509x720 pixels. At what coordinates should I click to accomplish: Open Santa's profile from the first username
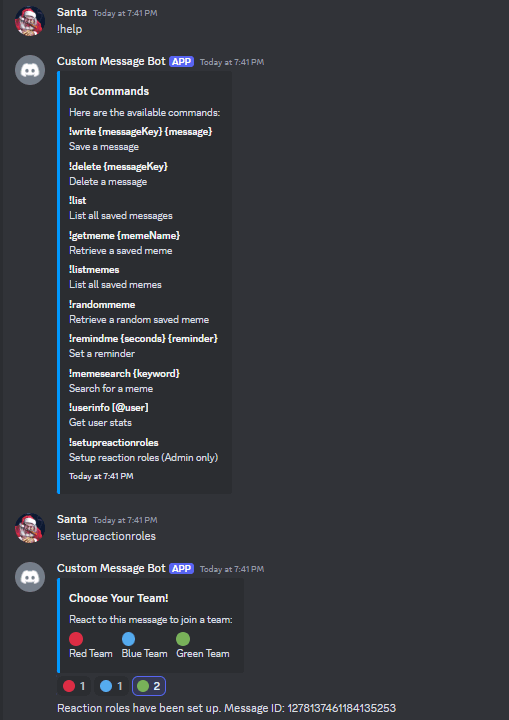pyautogui.click(x=72, y=12)
